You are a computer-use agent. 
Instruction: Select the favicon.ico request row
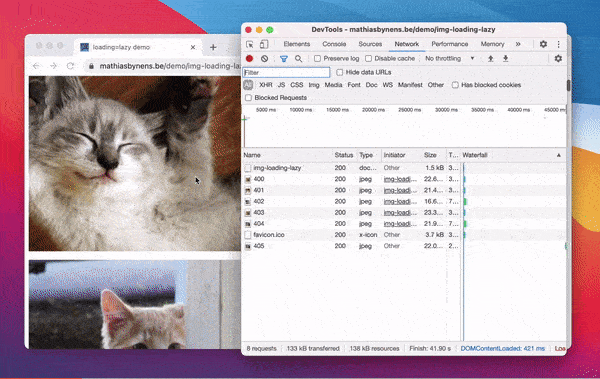tap(404, 235)
